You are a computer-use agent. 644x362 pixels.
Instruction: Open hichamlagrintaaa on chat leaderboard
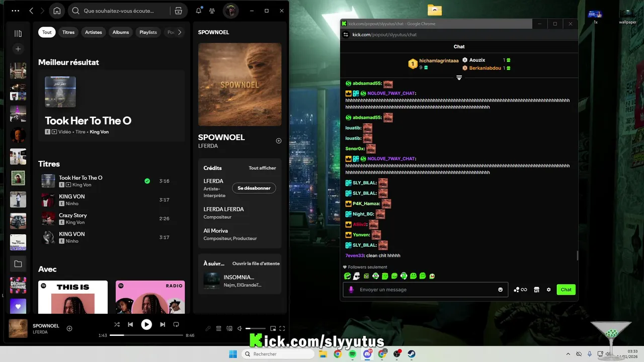439,60
